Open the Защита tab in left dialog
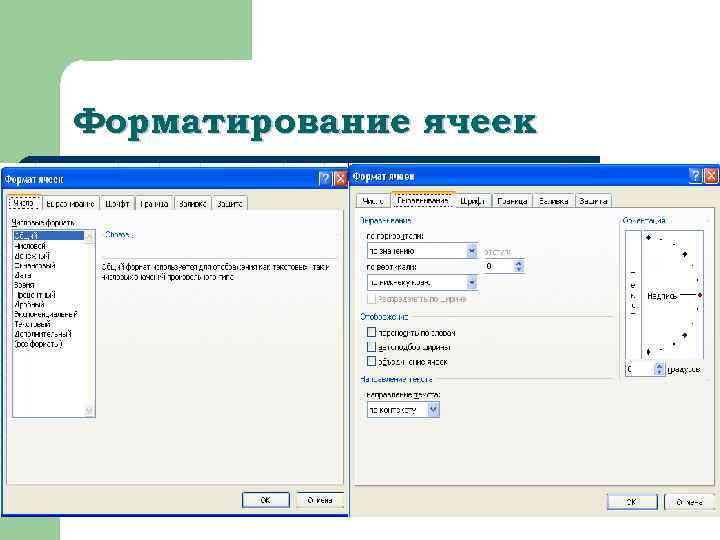720x540 pixels. coord(230,203)
